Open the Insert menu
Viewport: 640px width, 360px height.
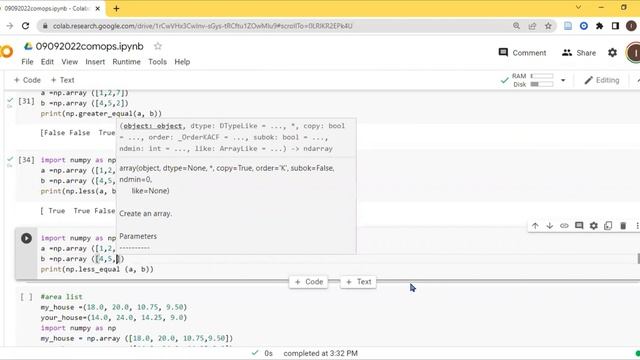click(x=95, y=62)
